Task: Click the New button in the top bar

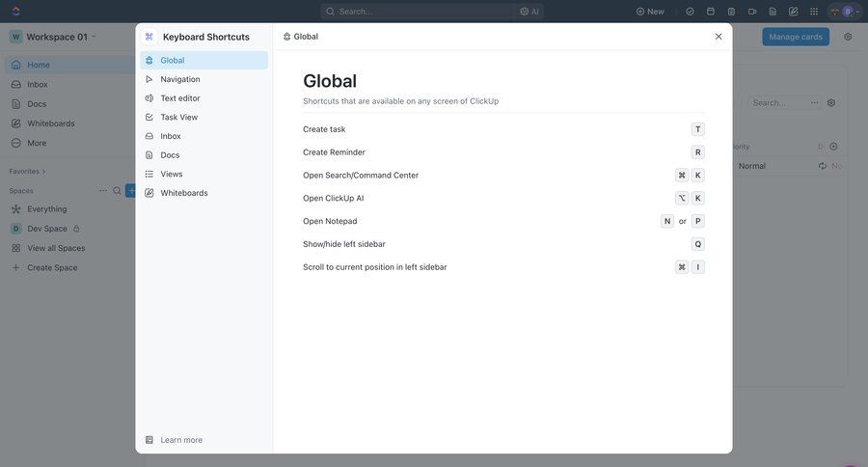Action: [650, 12]
